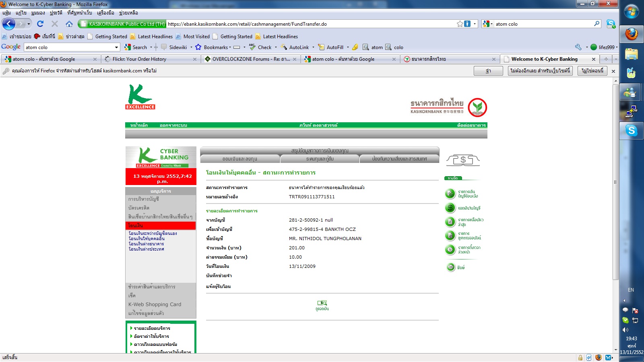Open รายการเดินบัญชีย้อนหลัง shortcut icon

(450, 194)
